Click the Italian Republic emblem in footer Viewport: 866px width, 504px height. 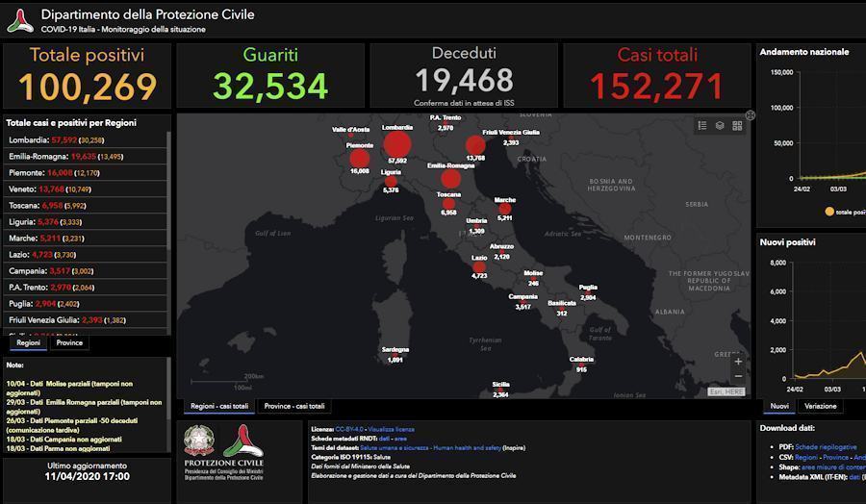coord(199,441)
